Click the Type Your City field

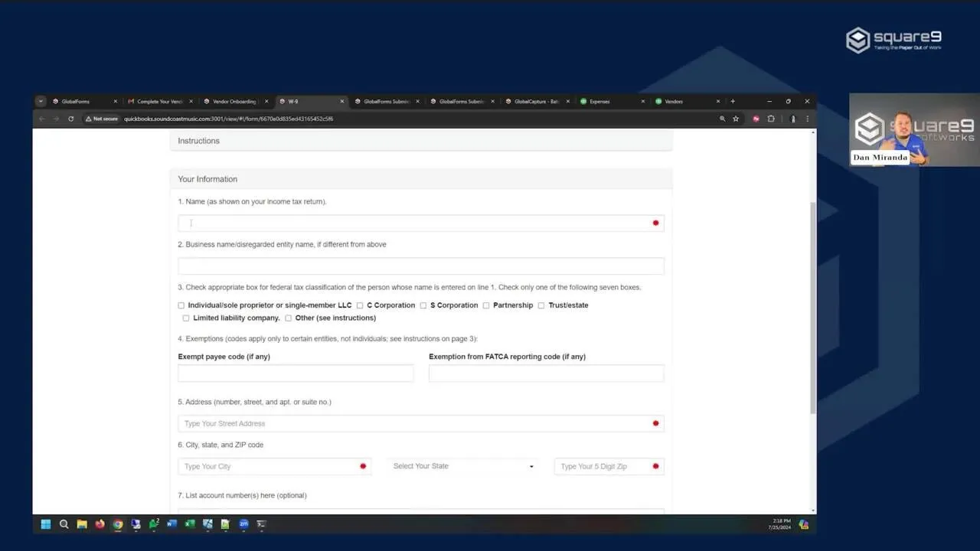pyautogui.click(x=275, y=466)
